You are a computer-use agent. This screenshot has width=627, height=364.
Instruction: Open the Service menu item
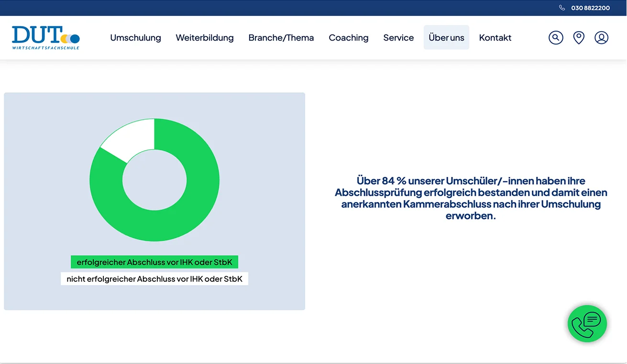point(398,37)
